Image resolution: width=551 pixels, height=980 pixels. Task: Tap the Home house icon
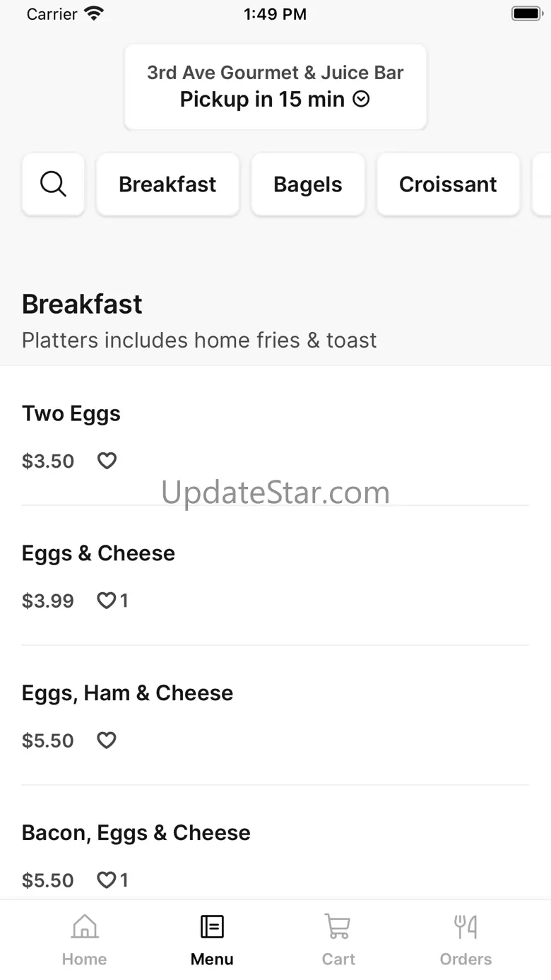[x=85, y=926]
